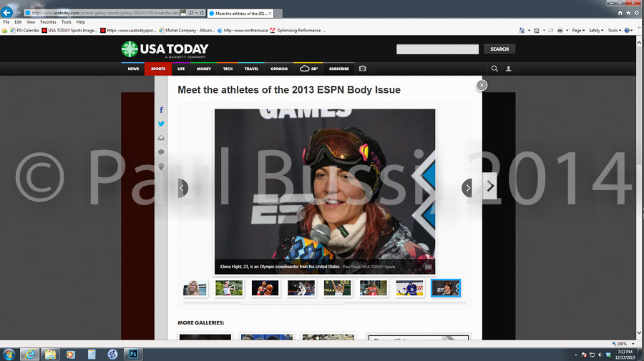The image size is (644, 361).
Task: Click the camera media icon in nav bar
Action: pos(362,69)
